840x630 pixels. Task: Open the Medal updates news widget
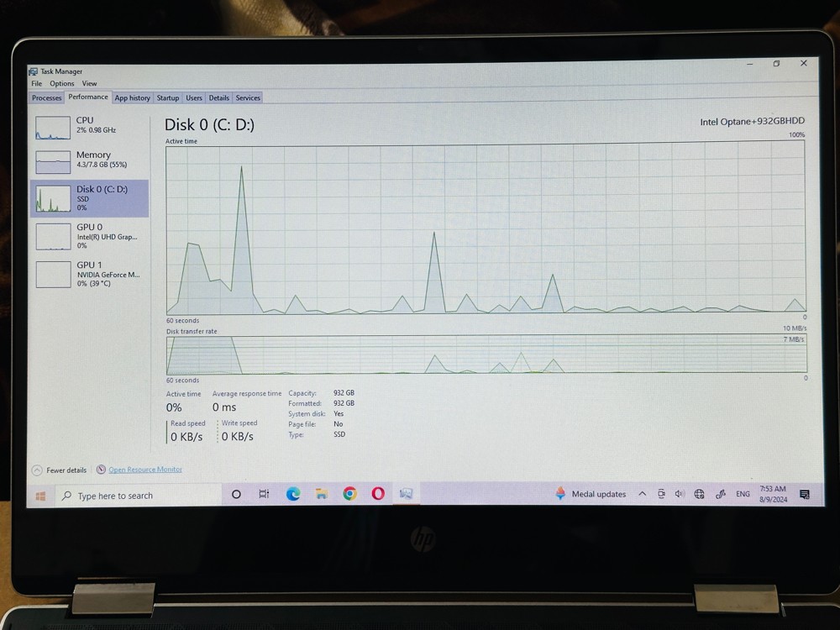[590, 494]
